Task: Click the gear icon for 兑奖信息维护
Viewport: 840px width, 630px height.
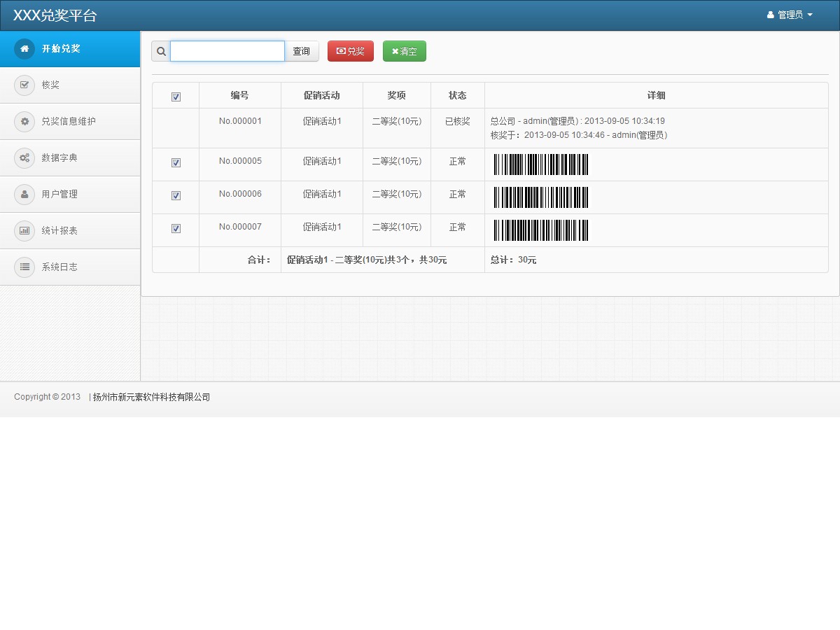Action: (24, 122)
